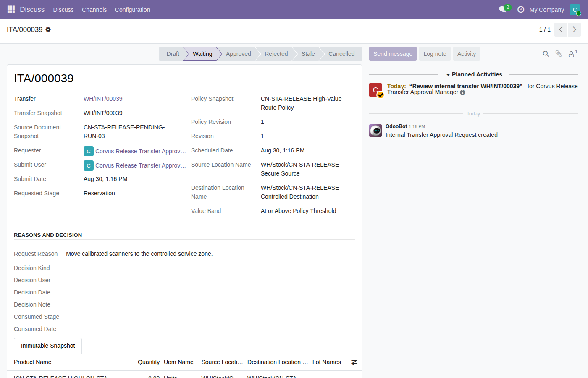Viewport: 588px width, 378px height.
Task: Collapse the Planned Activities section
Action: coord(474,74)
